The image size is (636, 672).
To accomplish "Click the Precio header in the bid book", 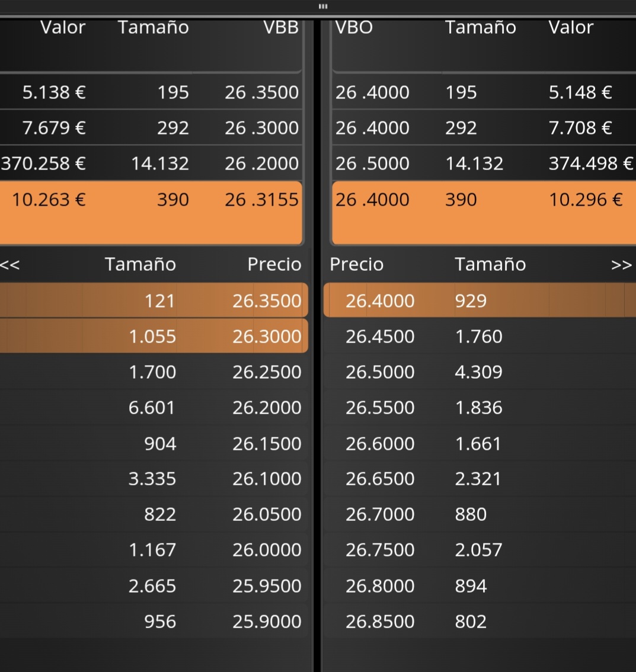I will click(x=274, y=264).
